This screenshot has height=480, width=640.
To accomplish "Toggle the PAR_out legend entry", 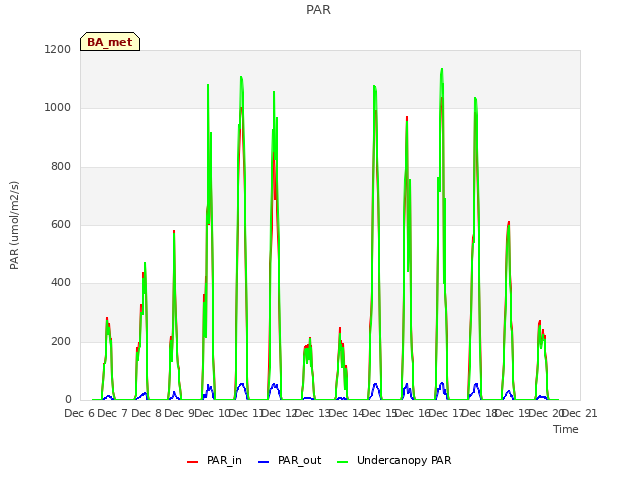I will (289, 460).
